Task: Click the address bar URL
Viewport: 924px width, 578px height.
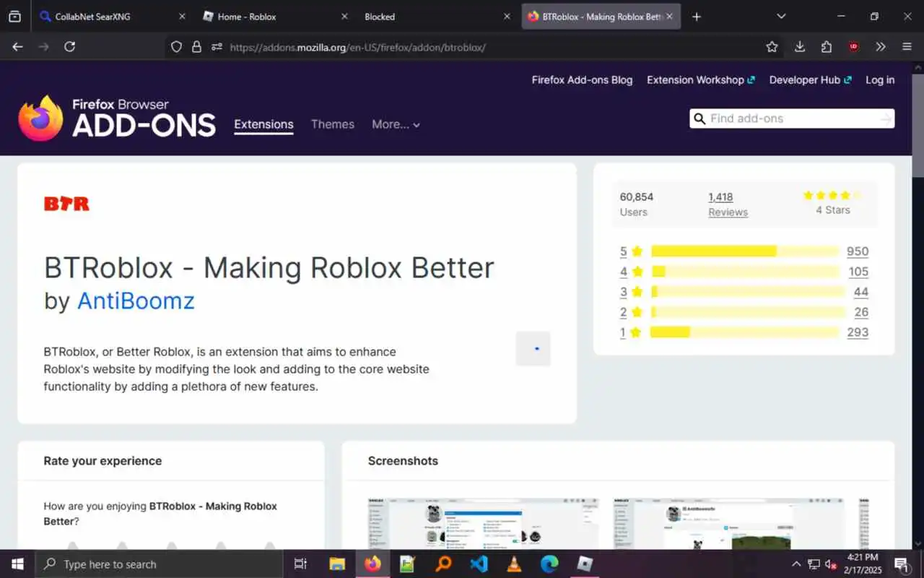Action: pos(357,47)
